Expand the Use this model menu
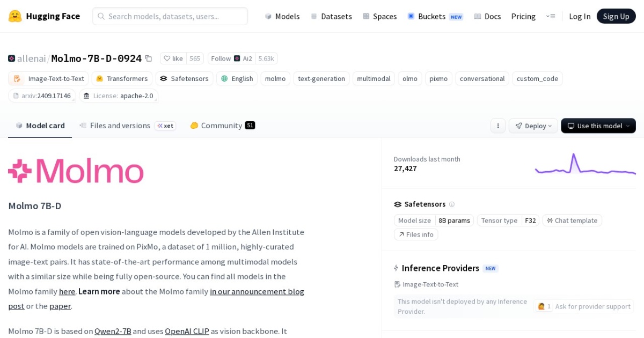Screen dimensions: 644x338 point(598,126)
